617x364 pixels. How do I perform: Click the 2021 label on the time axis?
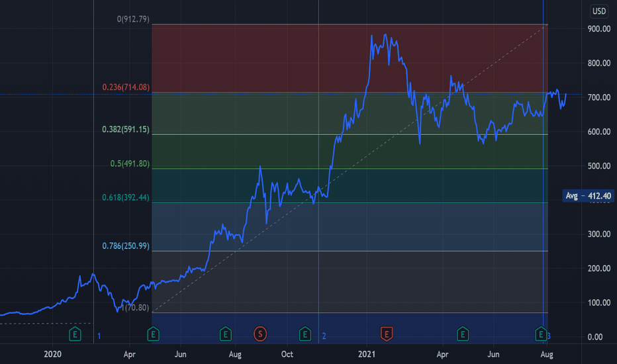click(367, 354)
